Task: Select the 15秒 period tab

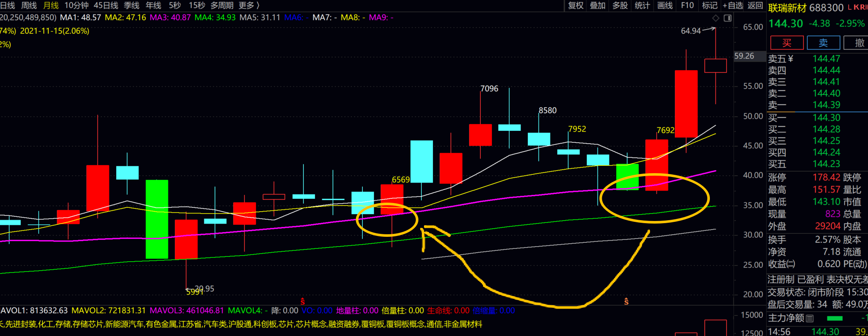Action: point(197,6)
